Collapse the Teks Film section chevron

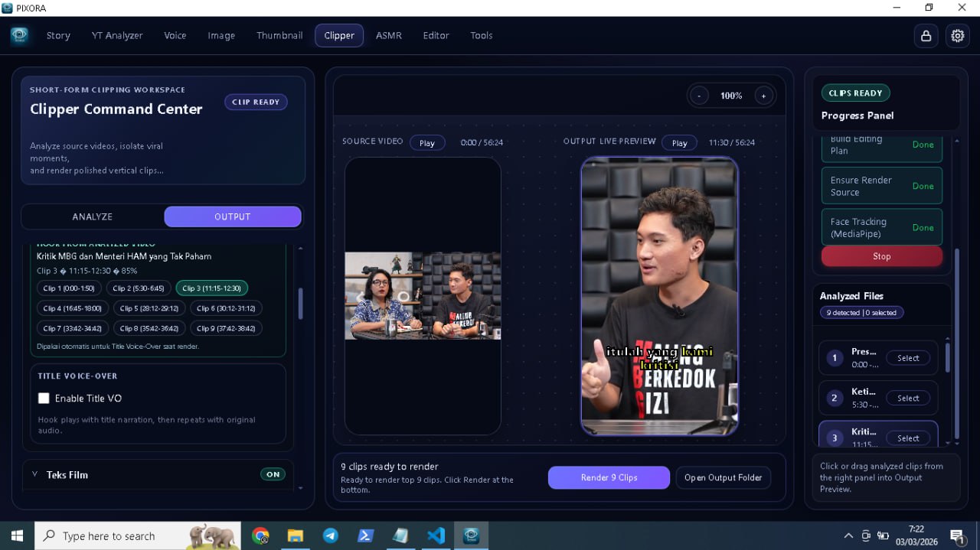[34, 474]
